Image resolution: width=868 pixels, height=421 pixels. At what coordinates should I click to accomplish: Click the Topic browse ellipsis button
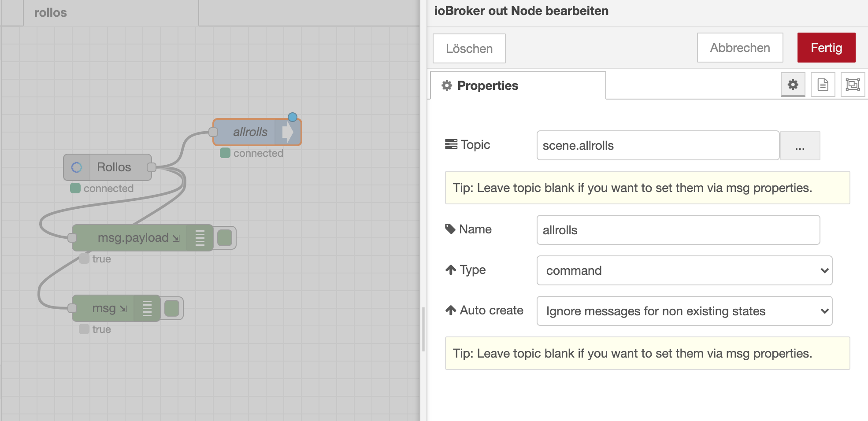coord(800,146)
